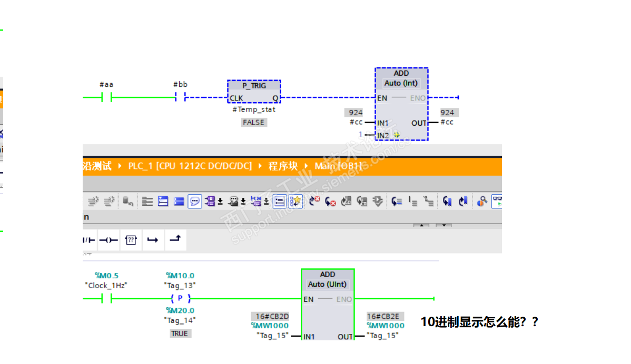Toggle free-form comments speech bubble icon
Viewport: 631px width, 364px height.
tap(195, 201)
